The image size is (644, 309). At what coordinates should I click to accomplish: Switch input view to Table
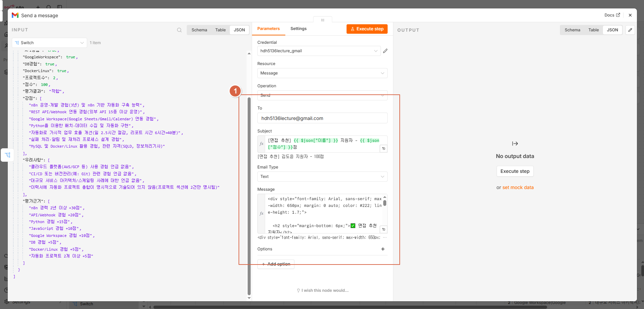click(220, 30)
